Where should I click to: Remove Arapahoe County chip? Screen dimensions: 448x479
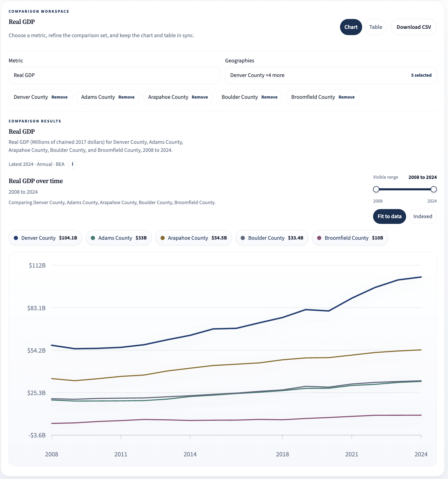[x=200, y=97]
